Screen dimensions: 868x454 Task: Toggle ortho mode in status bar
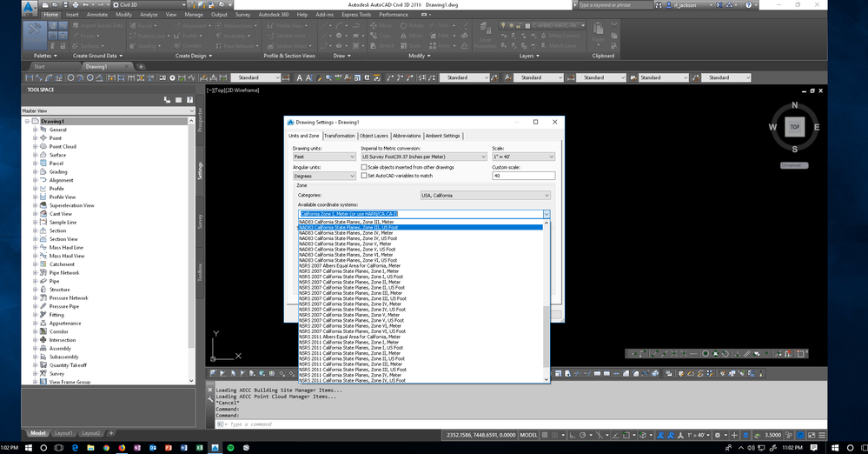coord(572,435)
